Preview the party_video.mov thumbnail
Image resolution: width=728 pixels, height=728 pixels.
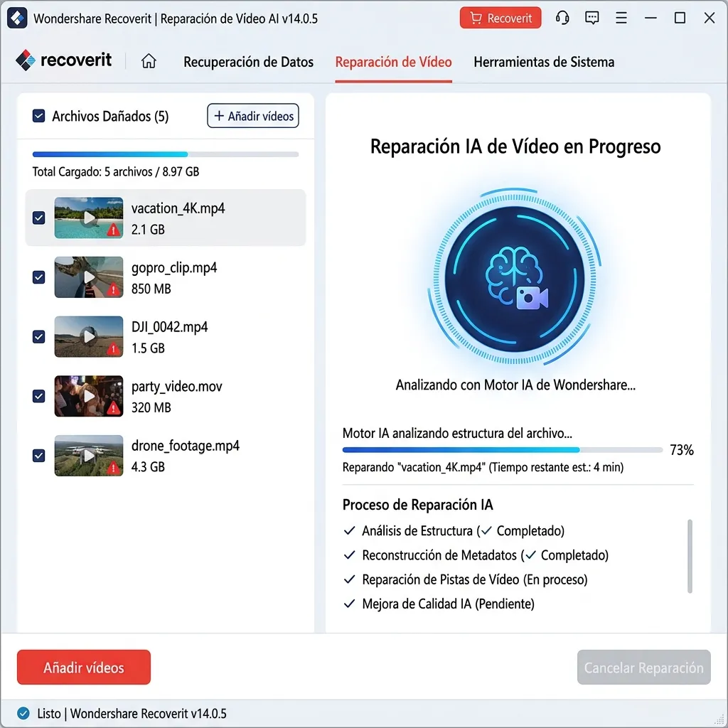(89, 396)
